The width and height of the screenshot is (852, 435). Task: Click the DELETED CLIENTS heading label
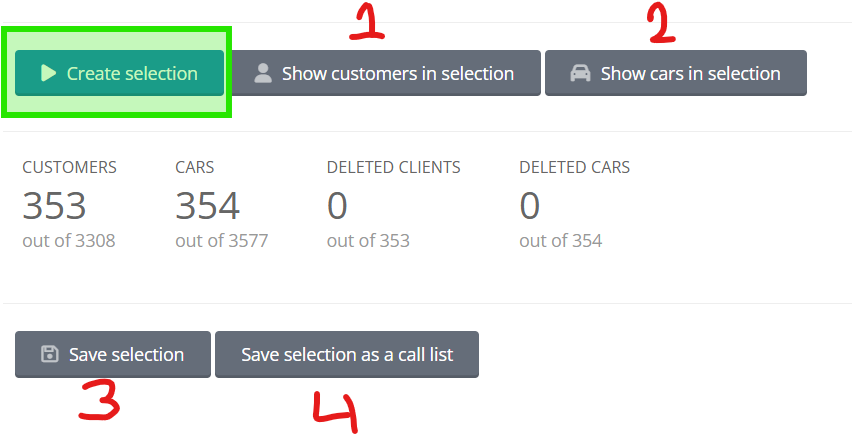click(x=393, y=167)
